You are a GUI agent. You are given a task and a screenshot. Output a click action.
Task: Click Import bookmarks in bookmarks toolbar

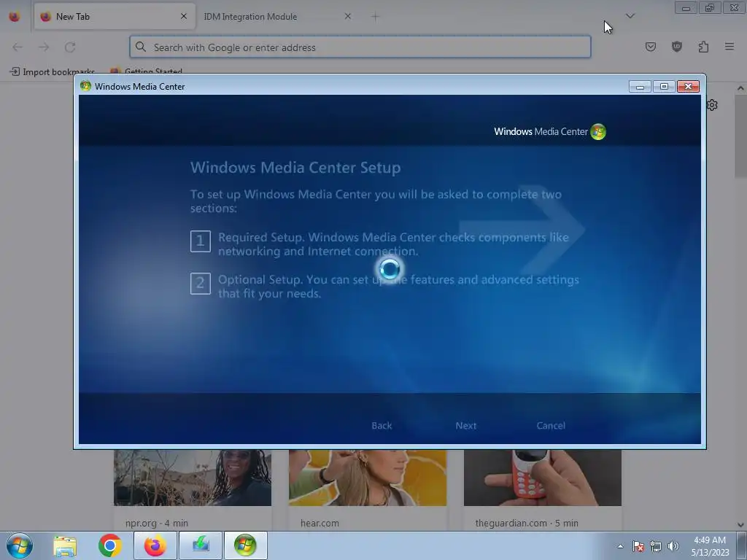pos(52,71)
